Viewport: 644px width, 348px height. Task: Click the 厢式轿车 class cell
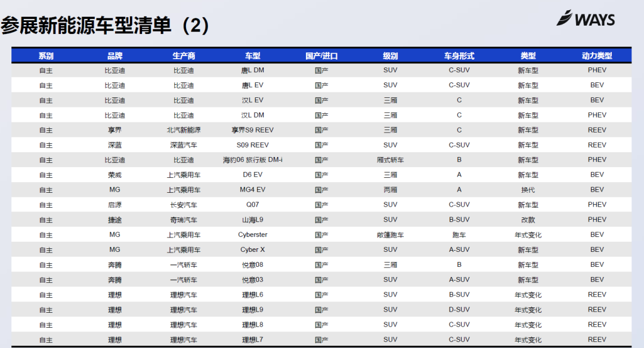[x=390, y=160]
